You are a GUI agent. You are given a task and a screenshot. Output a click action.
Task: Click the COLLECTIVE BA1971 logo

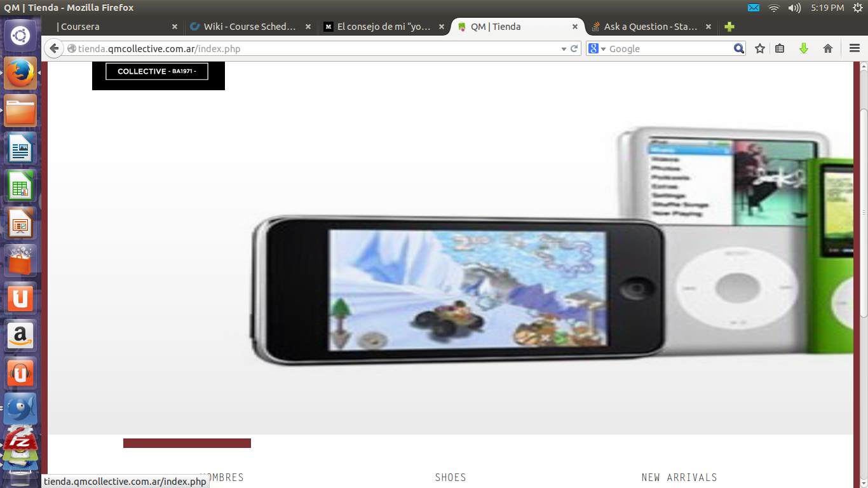click(158, 76)
